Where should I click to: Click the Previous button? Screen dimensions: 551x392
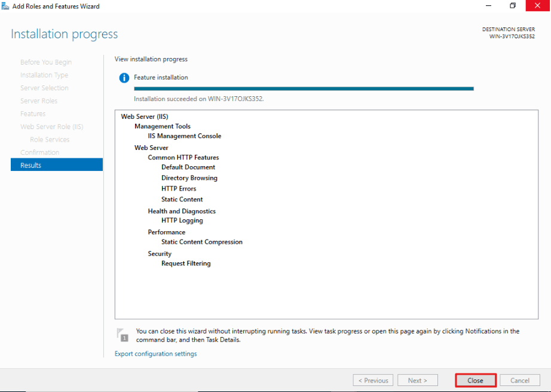pyautogui.click(x=373, y=381)
